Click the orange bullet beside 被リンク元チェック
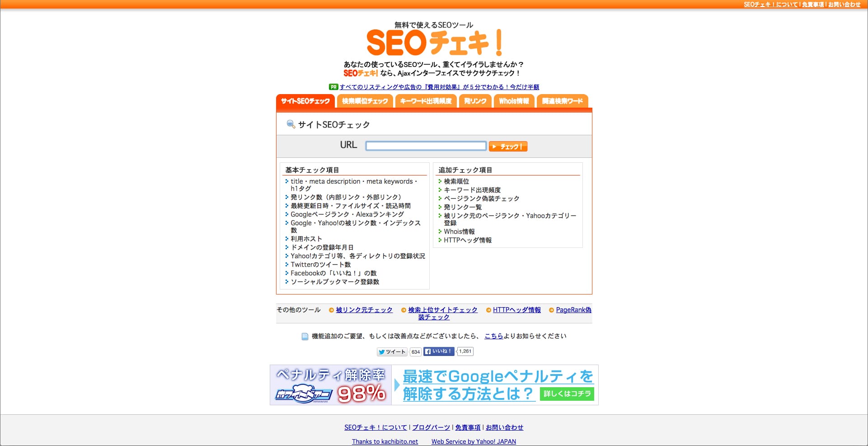 (x=331, y=310)
